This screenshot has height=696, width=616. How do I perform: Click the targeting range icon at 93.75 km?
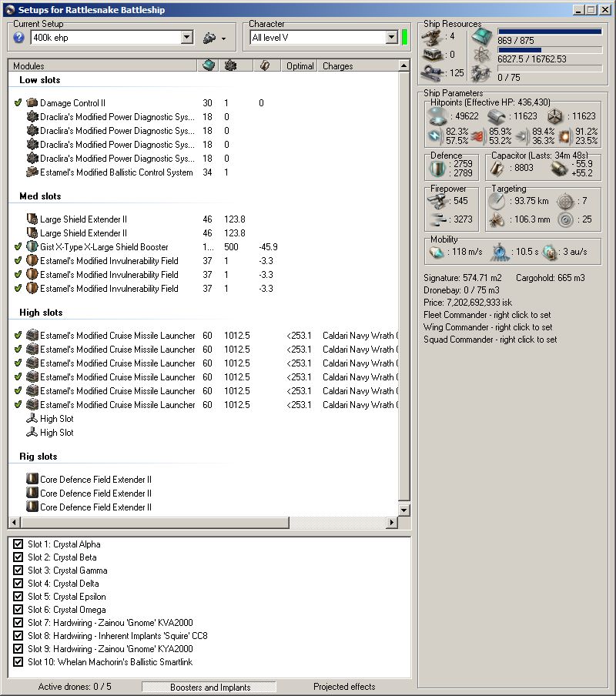tap(497, 201)
